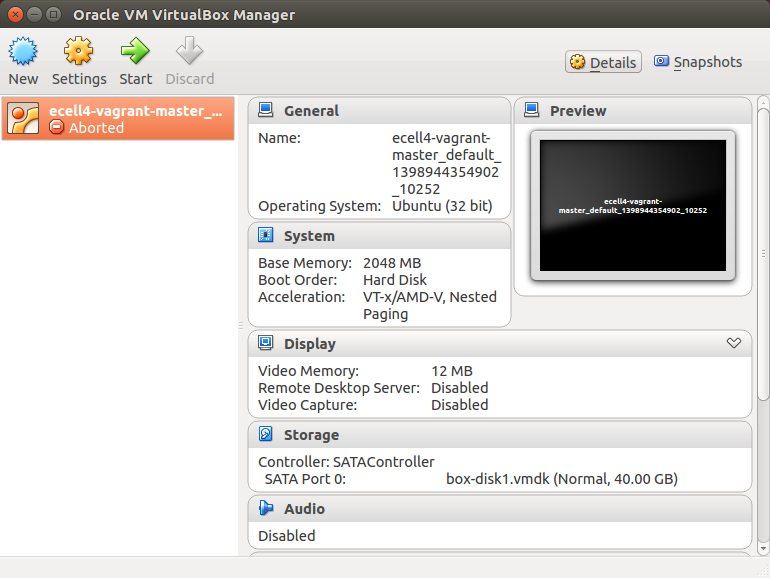
Task: Click the General section monitor icon
Action: click(x=266, y=110)
